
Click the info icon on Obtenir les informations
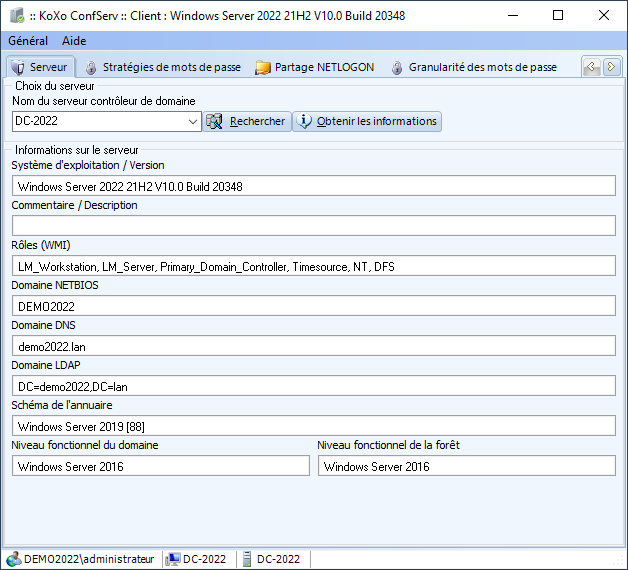[x=304, y=121]
